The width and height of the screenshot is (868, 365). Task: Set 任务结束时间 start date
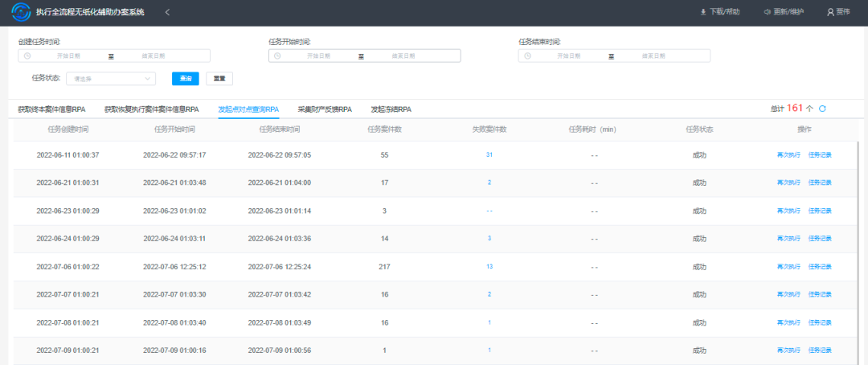[x=568, y=55]
